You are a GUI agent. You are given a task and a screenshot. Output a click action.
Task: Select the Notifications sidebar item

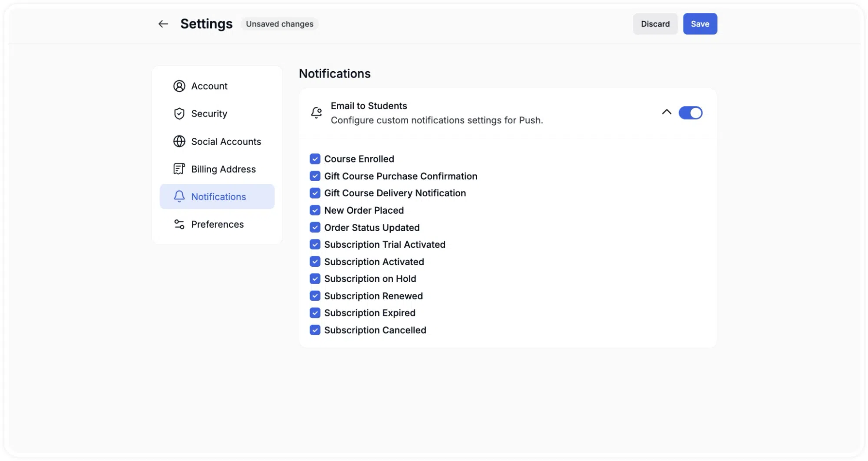217,196
